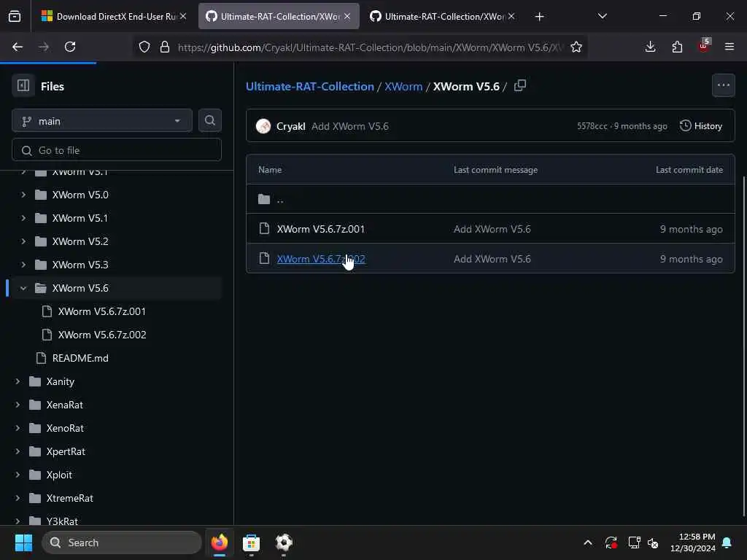747x560 pixels.
Task: Click the page vertical scrollbar
Action: click(x=743, y=345)
